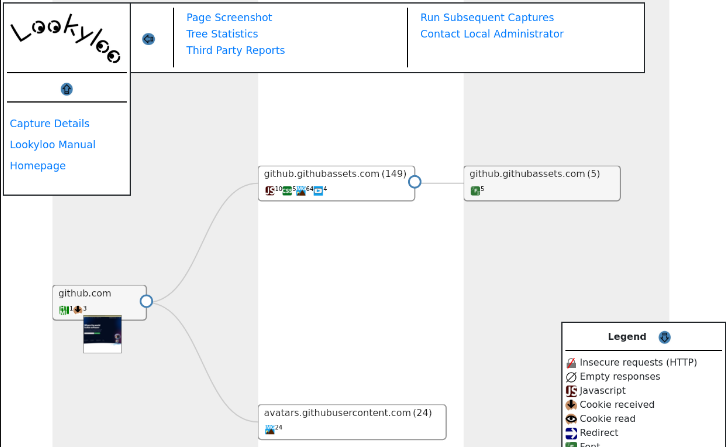Collapse the Legend panel with the arrow icon

[x=665, y=337]
